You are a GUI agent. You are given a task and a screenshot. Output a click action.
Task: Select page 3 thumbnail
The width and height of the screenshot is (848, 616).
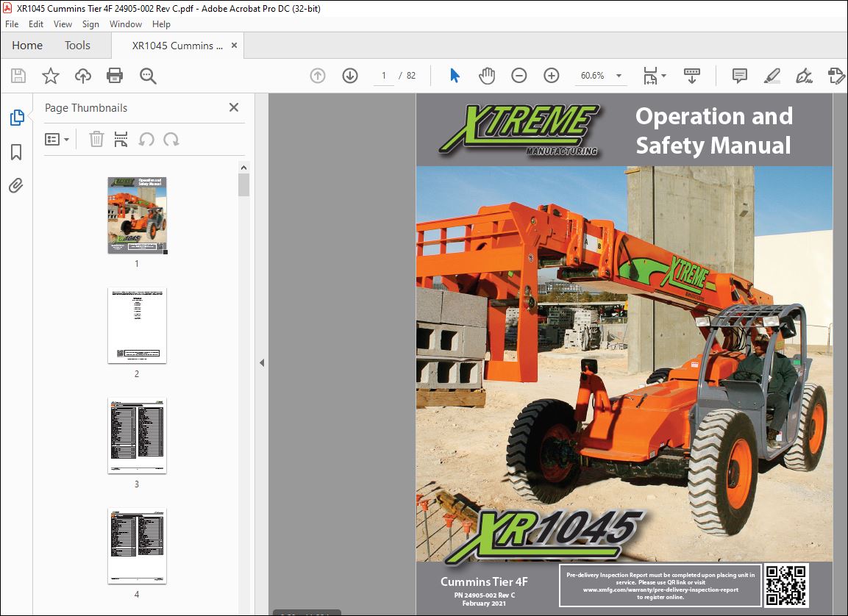click(137, 435)
